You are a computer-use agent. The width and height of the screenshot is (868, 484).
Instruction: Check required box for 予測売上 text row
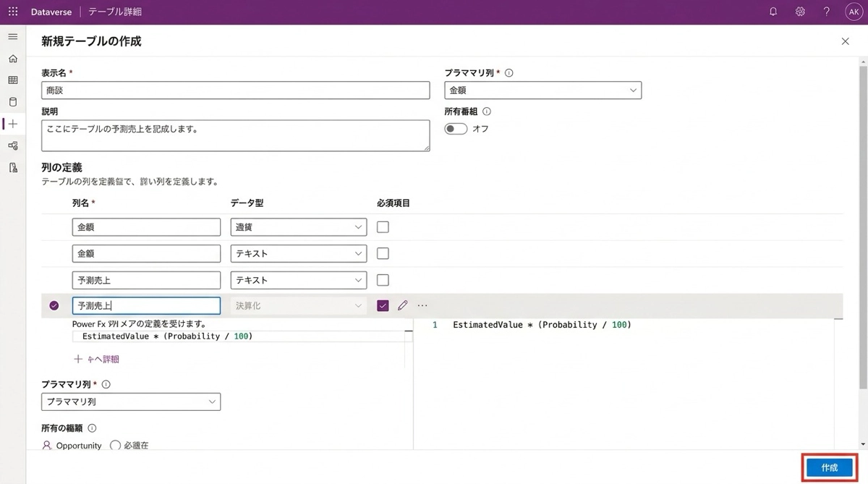click(383, 280)
